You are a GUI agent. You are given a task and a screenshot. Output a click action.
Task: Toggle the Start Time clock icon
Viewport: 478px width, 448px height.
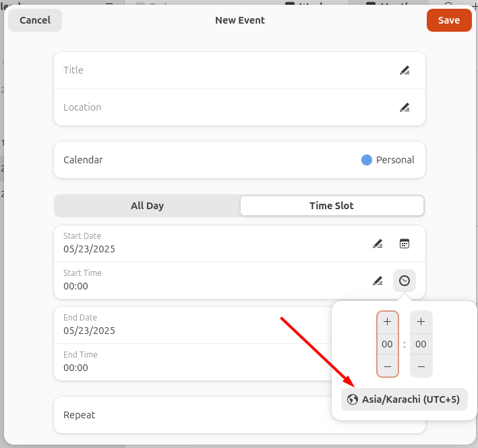[405, 281]
